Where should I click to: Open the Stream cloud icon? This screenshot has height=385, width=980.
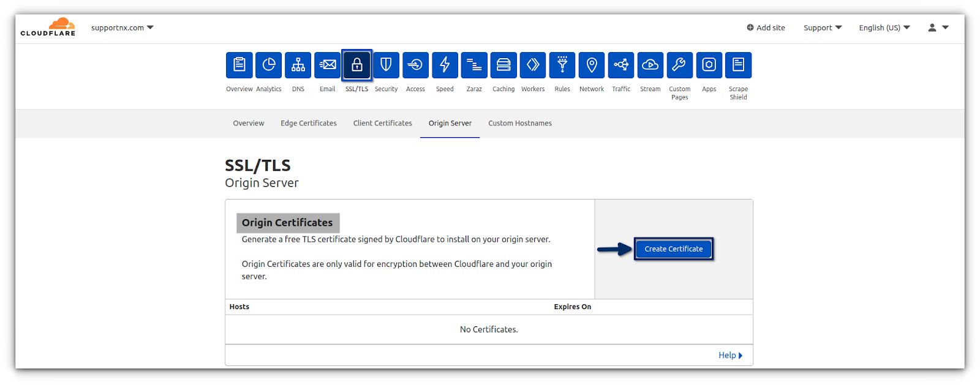click(650, 65)
